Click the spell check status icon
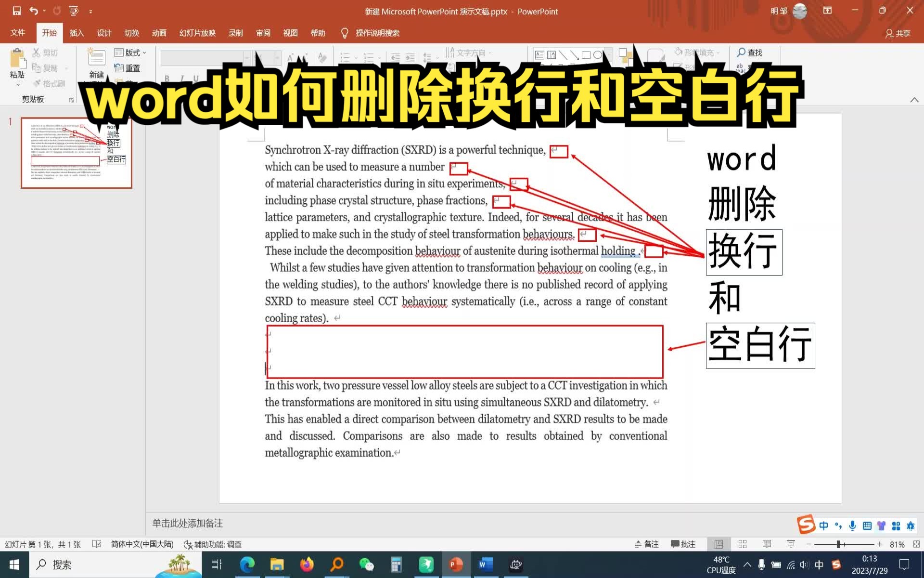The width and height of the screenshot is (924, 578). tap(97, 544)
